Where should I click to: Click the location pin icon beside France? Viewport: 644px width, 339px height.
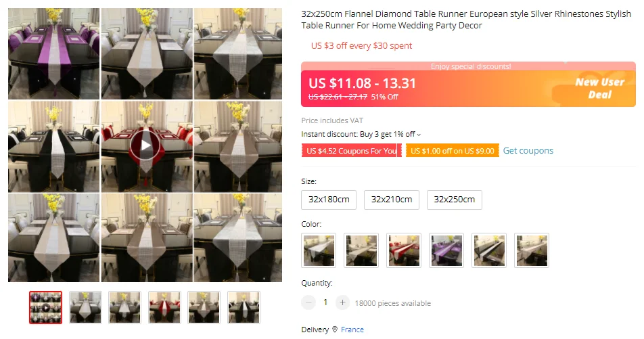pyautogui.click(x=335, y=330)
